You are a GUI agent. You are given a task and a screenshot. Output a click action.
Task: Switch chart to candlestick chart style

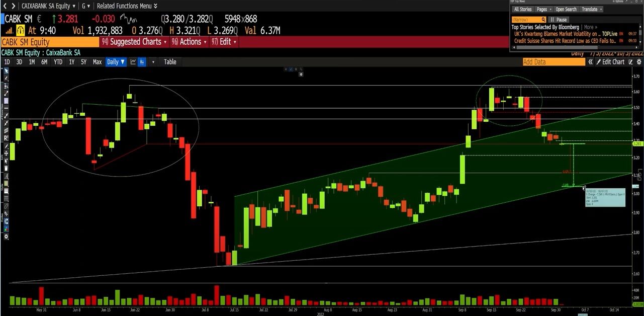142,62
